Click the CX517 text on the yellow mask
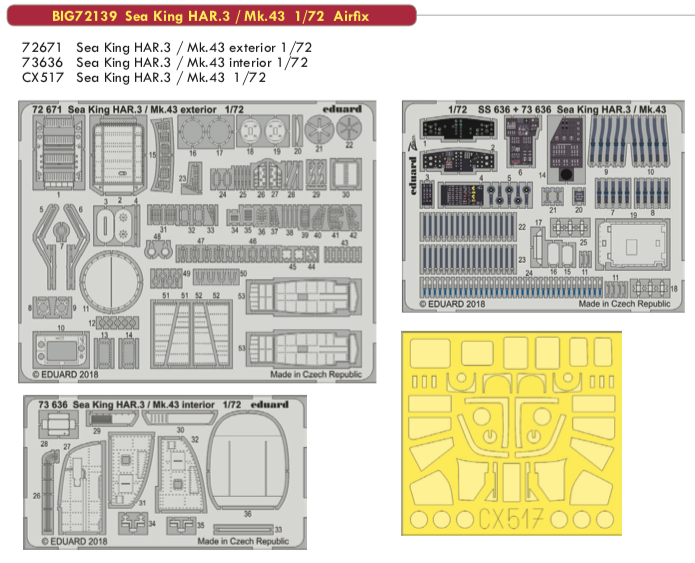 point(511,519)
